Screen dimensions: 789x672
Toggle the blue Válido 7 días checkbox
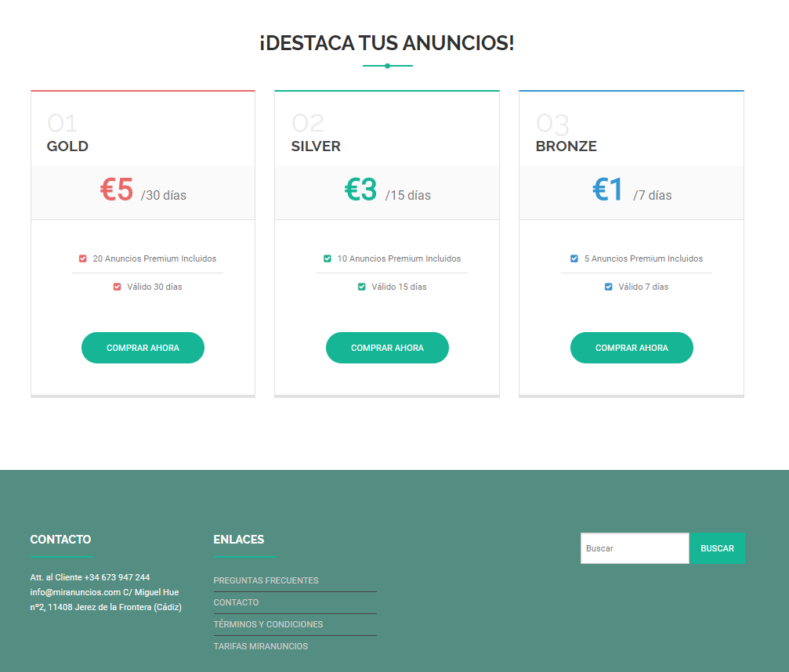tap(609, 287)
